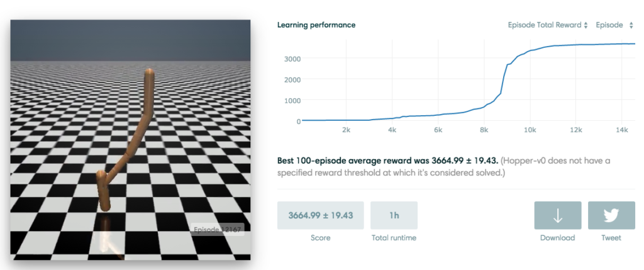
Task: Click the Episode 12167 label on video
Action: click(x=218, y=229)
